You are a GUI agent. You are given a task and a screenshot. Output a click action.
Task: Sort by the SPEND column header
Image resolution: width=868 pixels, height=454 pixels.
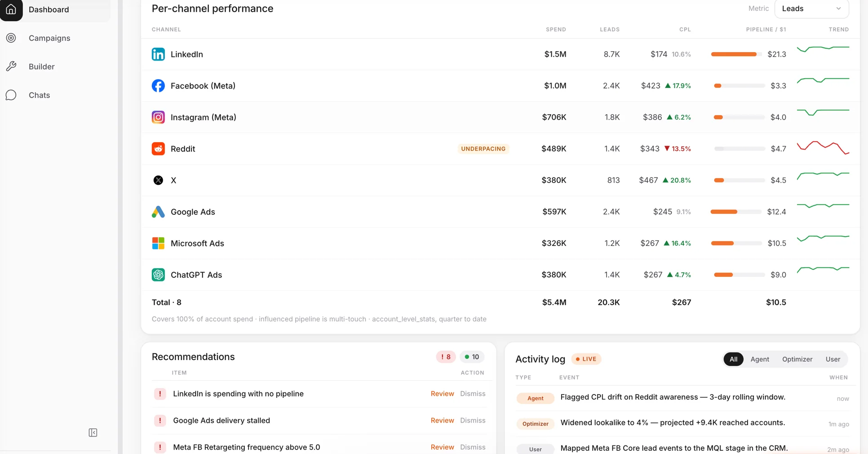[556, 30]
